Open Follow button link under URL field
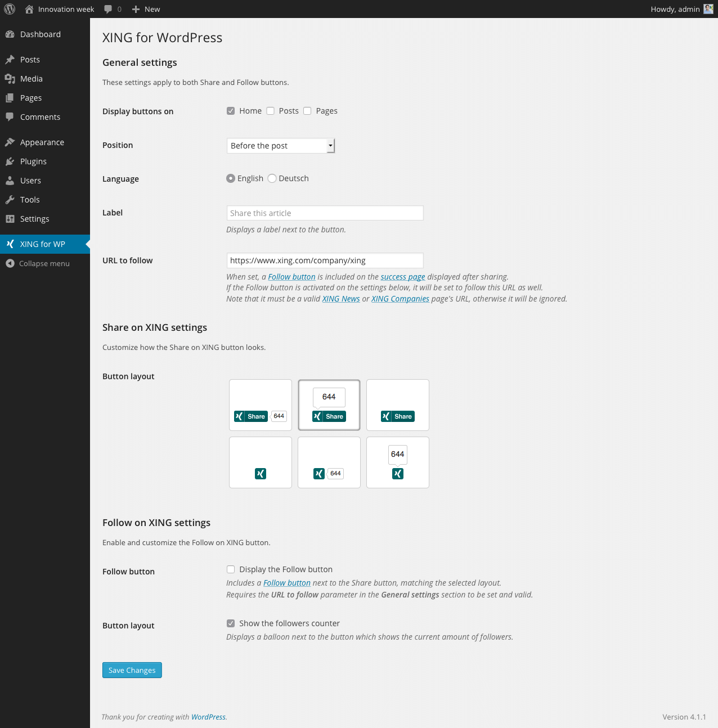This screenshot has width=718, height=728. [291, 277]
